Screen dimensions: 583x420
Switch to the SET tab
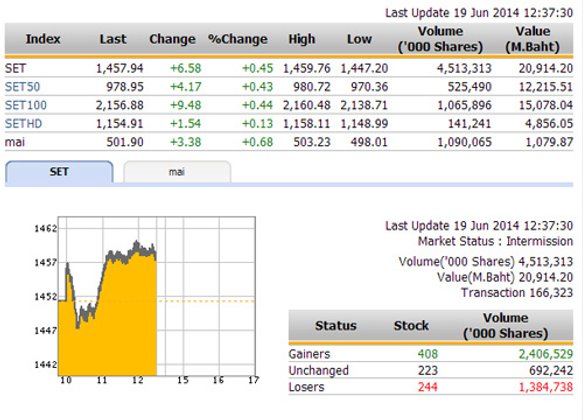[59, 172]
